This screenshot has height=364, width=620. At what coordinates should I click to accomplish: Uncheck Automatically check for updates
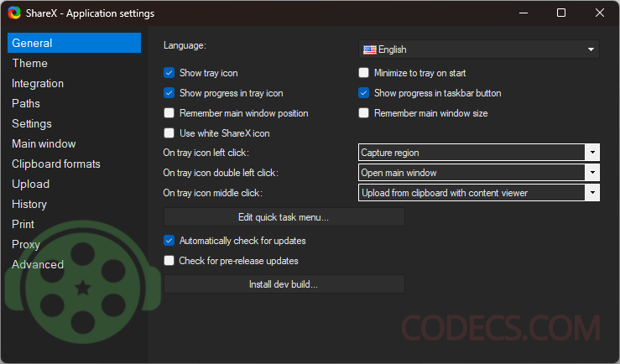(169, 241)
